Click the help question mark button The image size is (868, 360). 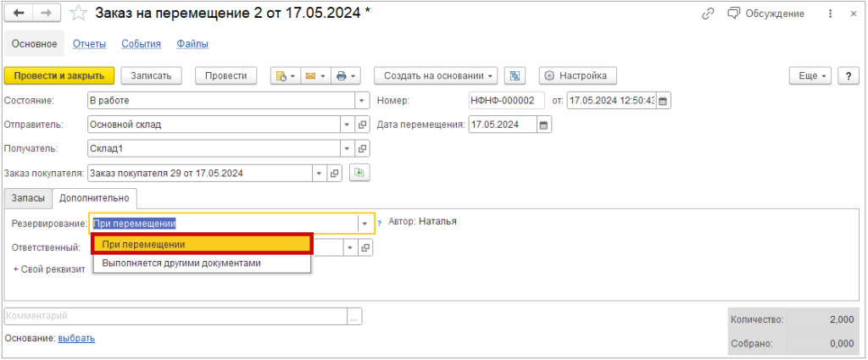pyautogui.click(x=849, y=75)
